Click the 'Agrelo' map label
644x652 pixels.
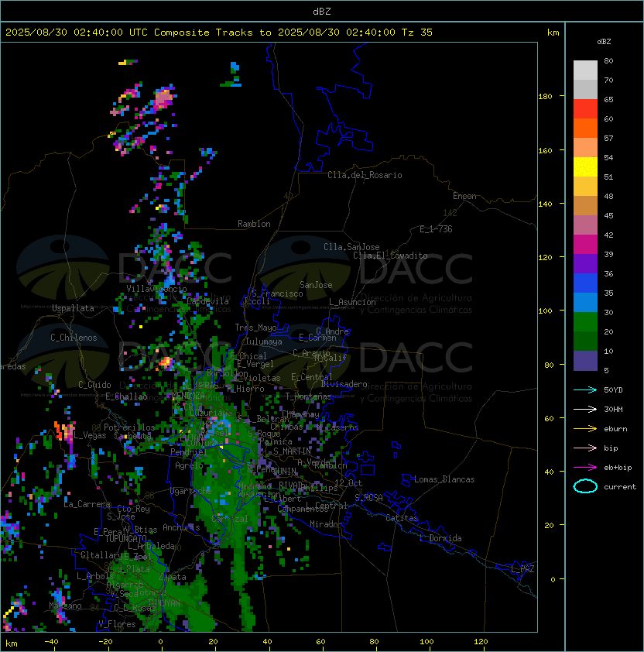click(x=189, y=465)
